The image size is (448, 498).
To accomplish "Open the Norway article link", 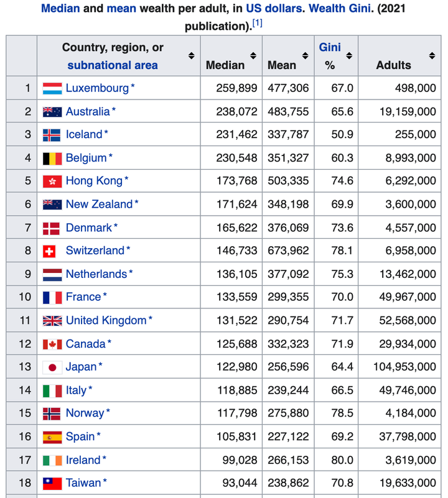I will [85, 413].
